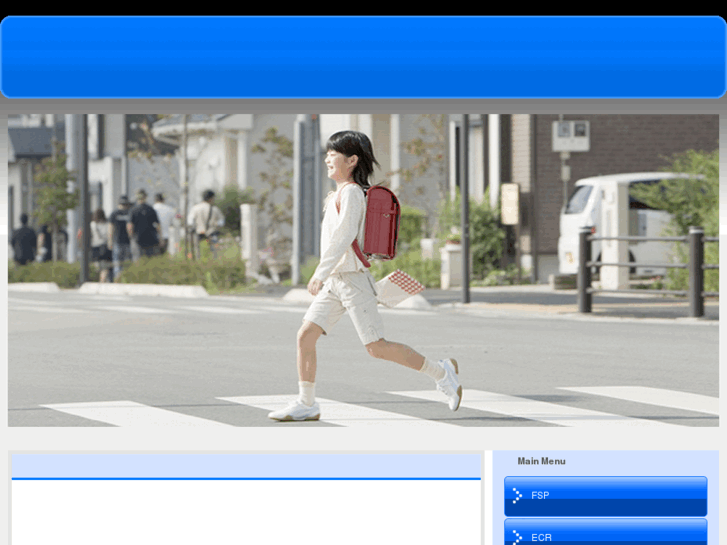Click the dotted arrow icon beside ECR
This screenshot has width=727, height=545.
[x=517, y=537]
